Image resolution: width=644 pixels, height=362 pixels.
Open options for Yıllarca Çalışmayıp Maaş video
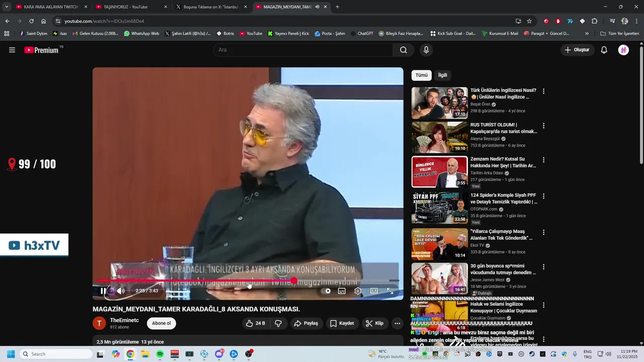point(543,232)
